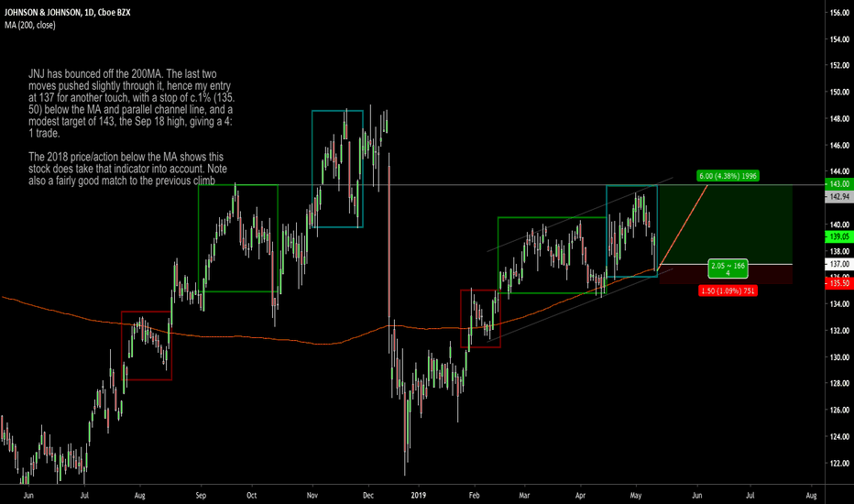Click the white 137.00 entry price tag

pos(839,264)
